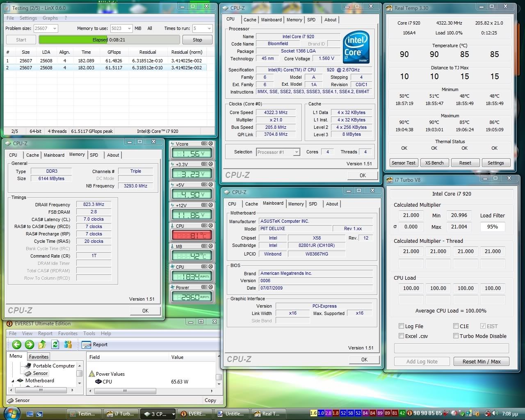The width and height of the screenshot is (525, 420).
Task: Switch to Cache tab in processor CPU-Z window
Action: point(250,20)
